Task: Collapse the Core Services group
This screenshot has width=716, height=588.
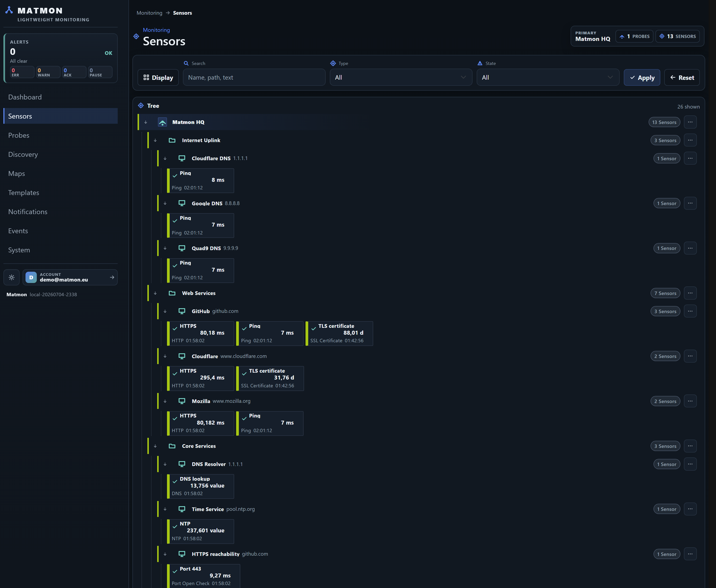Action: [155, 446]
